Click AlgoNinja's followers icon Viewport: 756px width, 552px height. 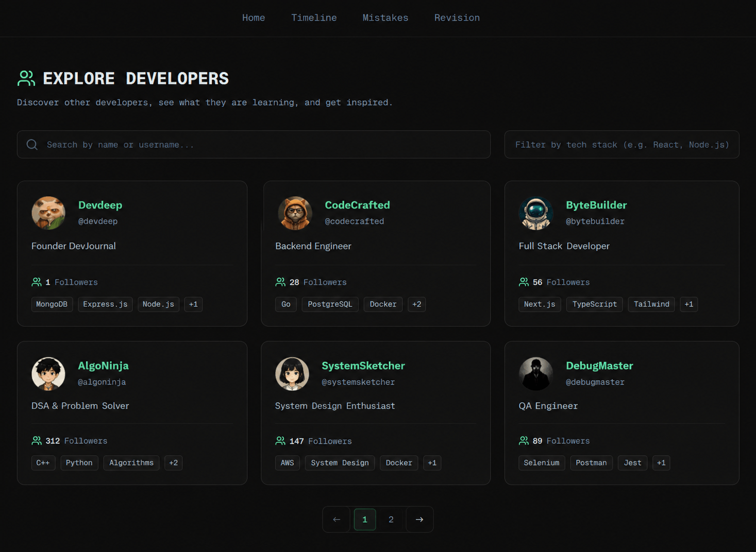point(37,441)
